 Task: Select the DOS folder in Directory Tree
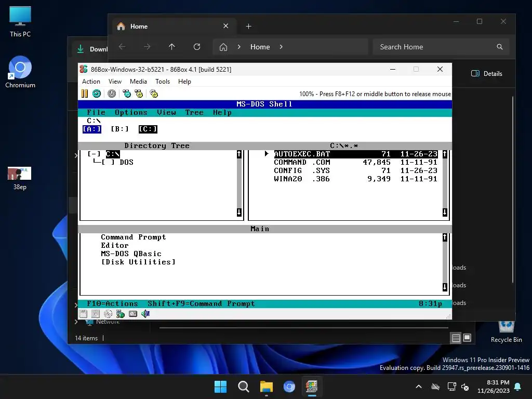tap(127, 162)
